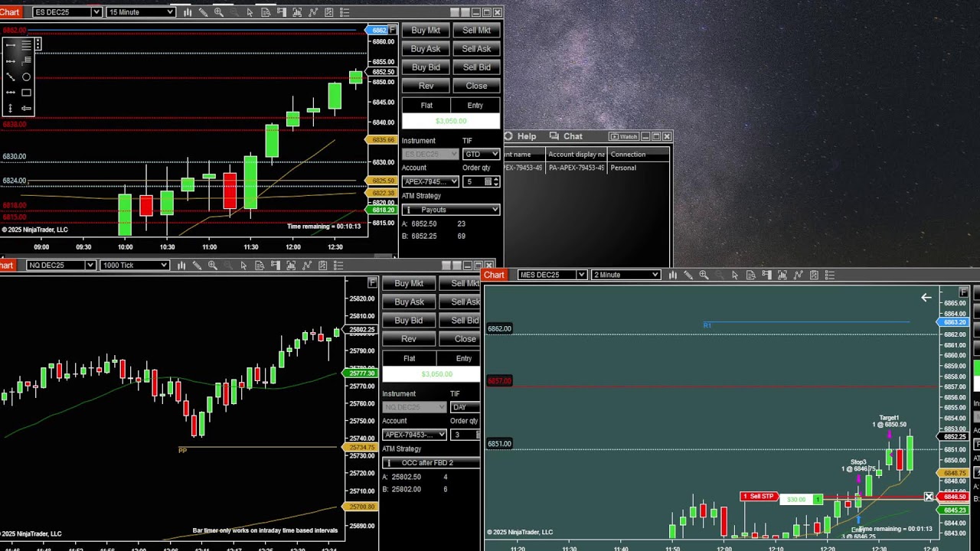The image size is (980, 551).
Task: Click Rev button in ES chart trader
Action: click(x=426, y=86)
